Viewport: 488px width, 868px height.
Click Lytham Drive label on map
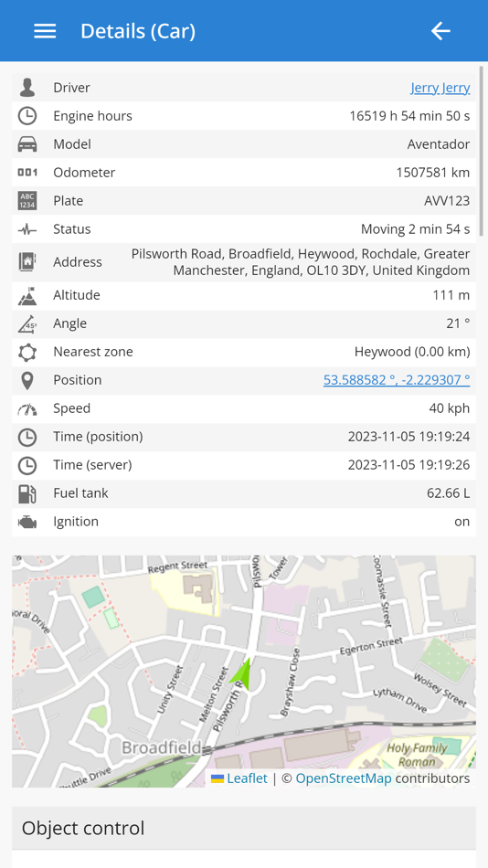(x=400, y=701)
